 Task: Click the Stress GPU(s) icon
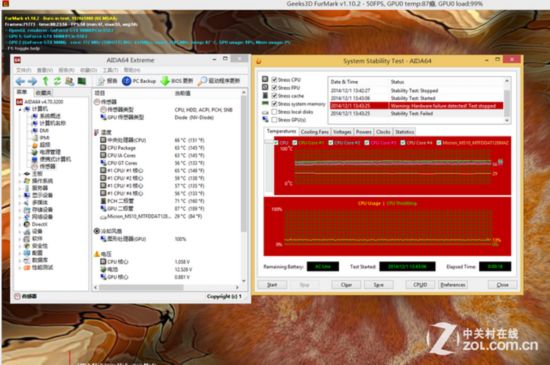pos(265,120)
